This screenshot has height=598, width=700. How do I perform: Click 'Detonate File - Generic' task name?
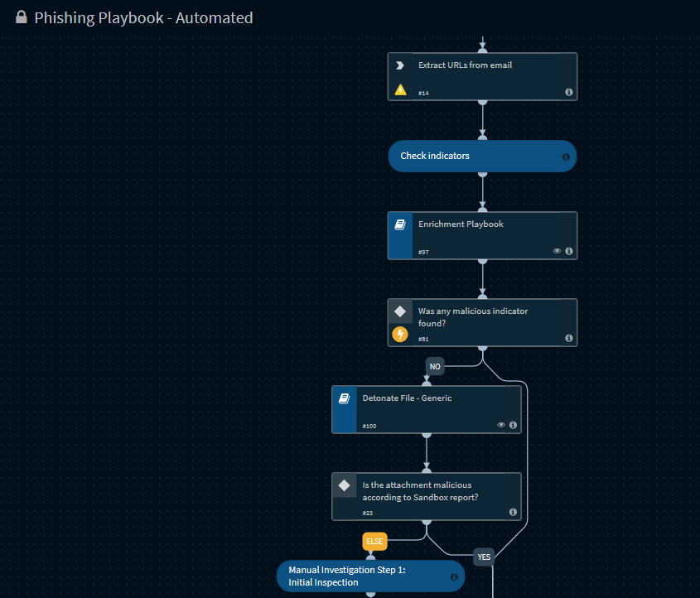407,398
